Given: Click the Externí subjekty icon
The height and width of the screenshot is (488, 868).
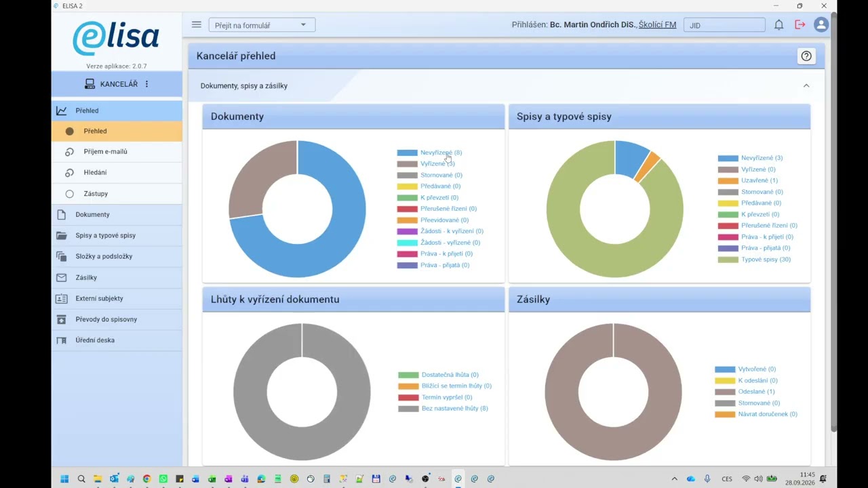Looking at the screenshot, I should pyautogui.click(x=62, y=298).
